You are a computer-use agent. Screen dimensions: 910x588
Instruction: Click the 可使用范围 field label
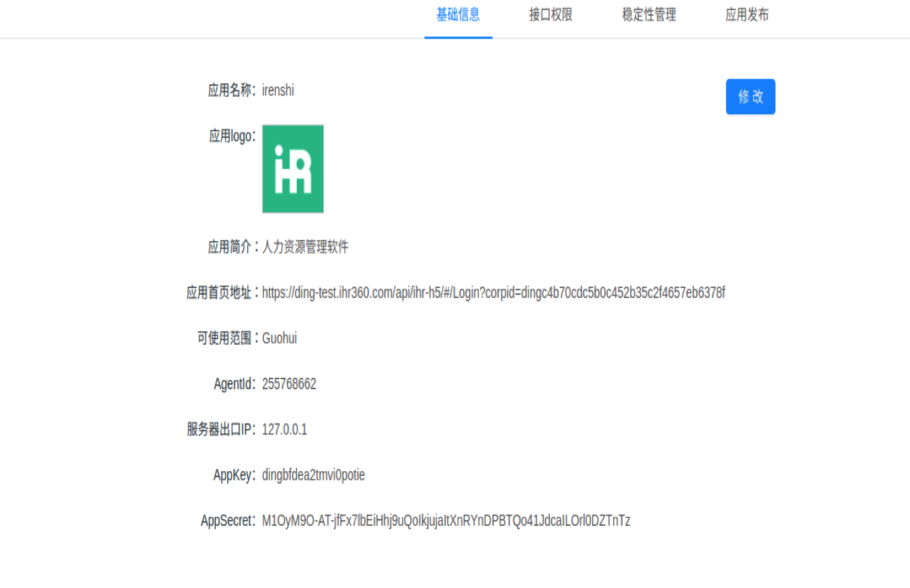click(x=226, y=339)
